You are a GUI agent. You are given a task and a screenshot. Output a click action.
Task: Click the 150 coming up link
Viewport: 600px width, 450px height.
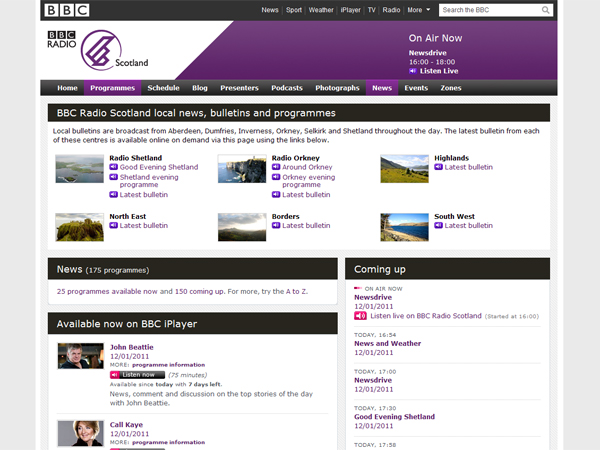tap(199, 291)
